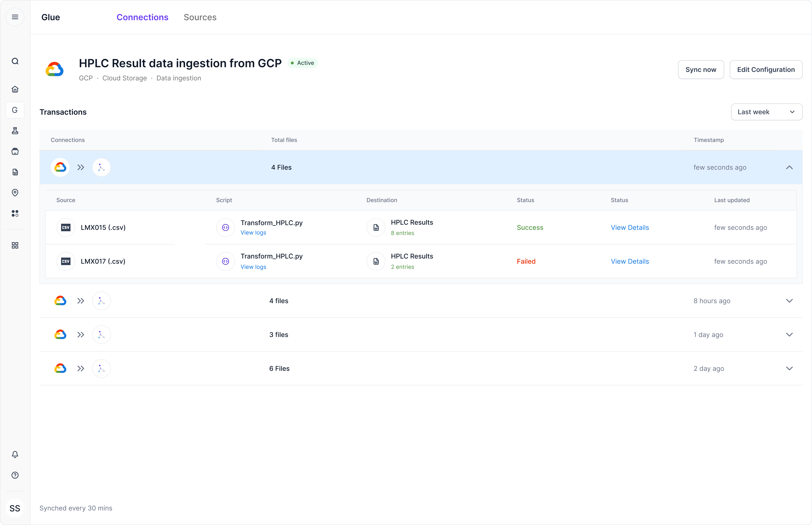The image size is (812, 525).
Task: Open the grid apps sidebar icon
Action: [15, 246]
